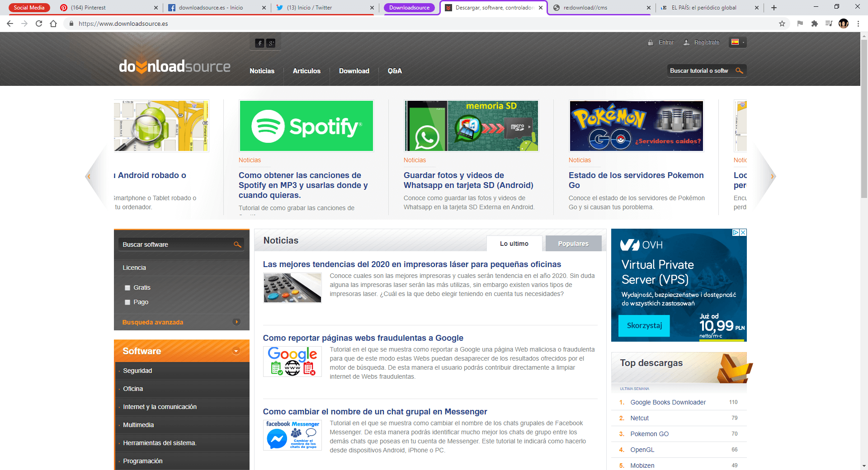Open Netcut in top downloads
This screenshot has width=868, height=470.
click(639, 418)
